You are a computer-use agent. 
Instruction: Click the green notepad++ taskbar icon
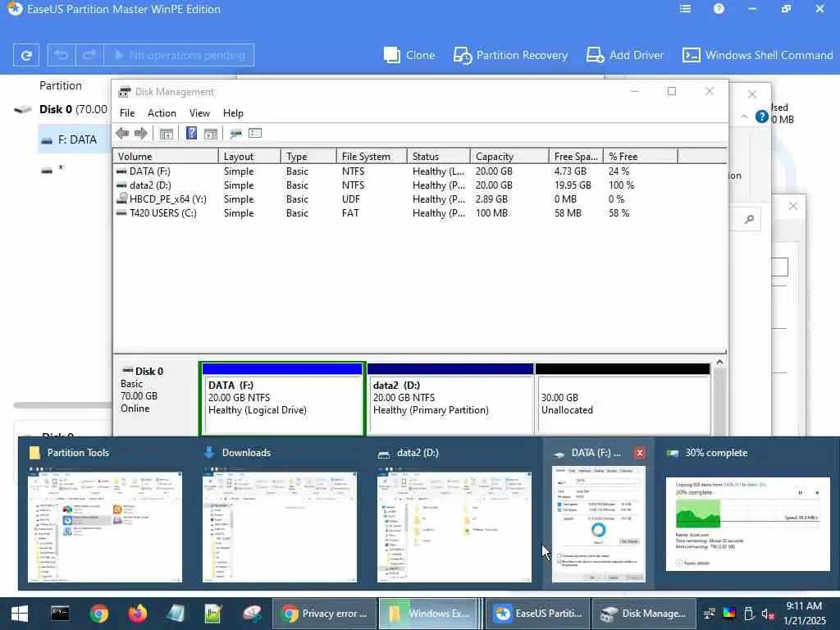point(213,614)
